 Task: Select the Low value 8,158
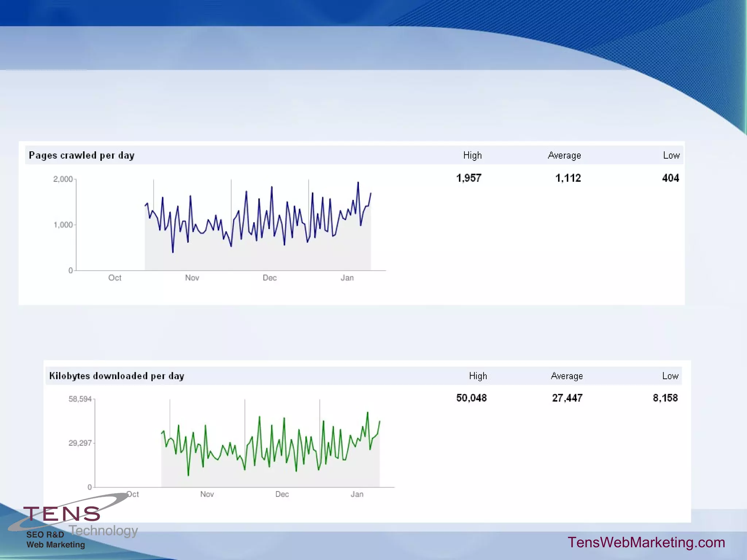coord(665,398)
